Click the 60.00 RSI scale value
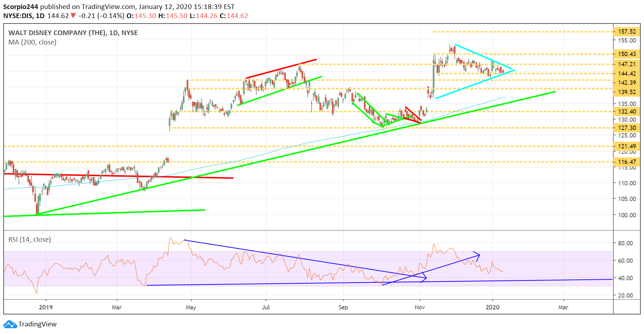The height and width of the screenshot is (334, 644). click(x=625, y=261)
